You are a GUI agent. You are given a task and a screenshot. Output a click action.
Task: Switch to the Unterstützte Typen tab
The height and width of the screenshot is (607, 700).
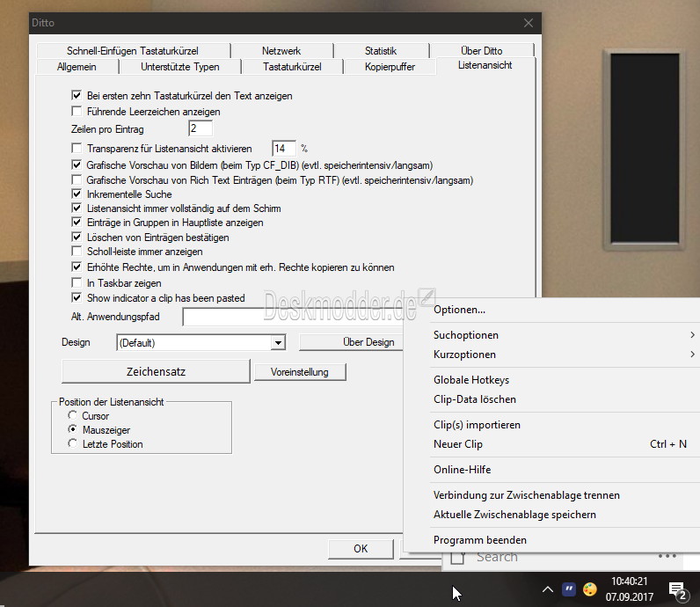click(180, 67)
